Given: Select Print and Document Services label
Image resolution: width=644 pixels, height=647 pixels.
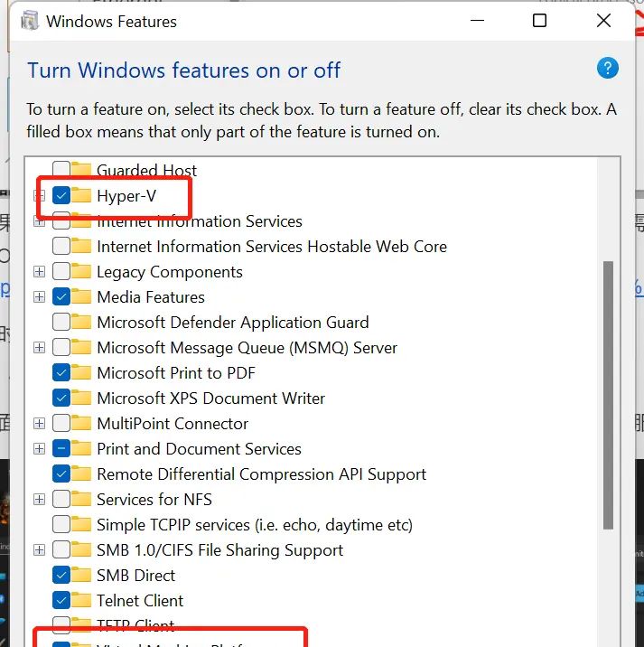Looking at the screenshot, I should (x=199, y=449).
